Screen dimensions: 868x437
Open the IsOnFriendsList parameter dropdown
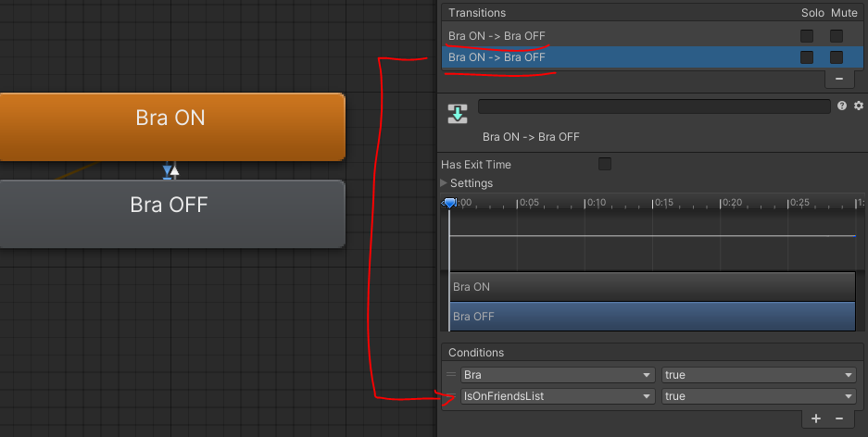tap(558, 396)
